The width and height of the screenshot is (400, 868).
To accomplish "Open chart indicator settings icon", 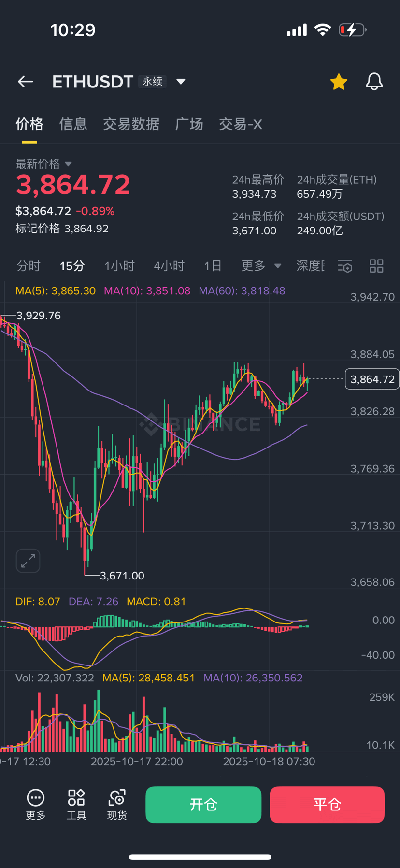I will pos(345,266).
